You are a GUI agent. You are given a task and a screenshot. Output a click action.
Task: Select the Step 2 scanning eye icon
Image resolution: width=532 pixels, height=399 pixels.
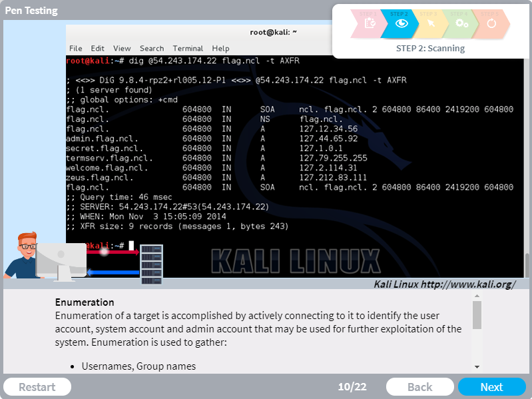tap(401, 23)
